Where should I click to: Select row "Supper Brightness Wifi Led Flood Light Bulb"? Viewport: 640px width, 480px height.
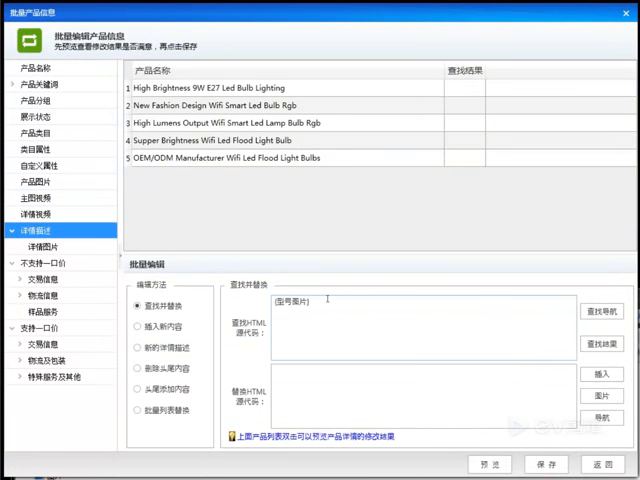(x=380, y=140)
